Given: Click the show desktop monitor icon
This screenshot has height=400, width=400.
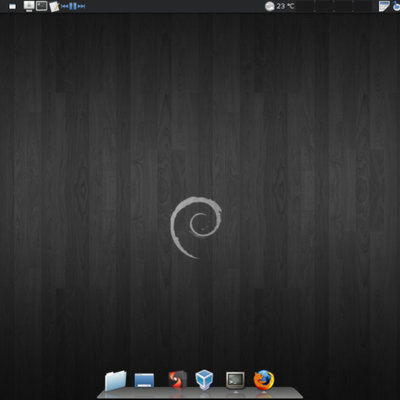Looking at the screenshot, I should pos(29,6).
